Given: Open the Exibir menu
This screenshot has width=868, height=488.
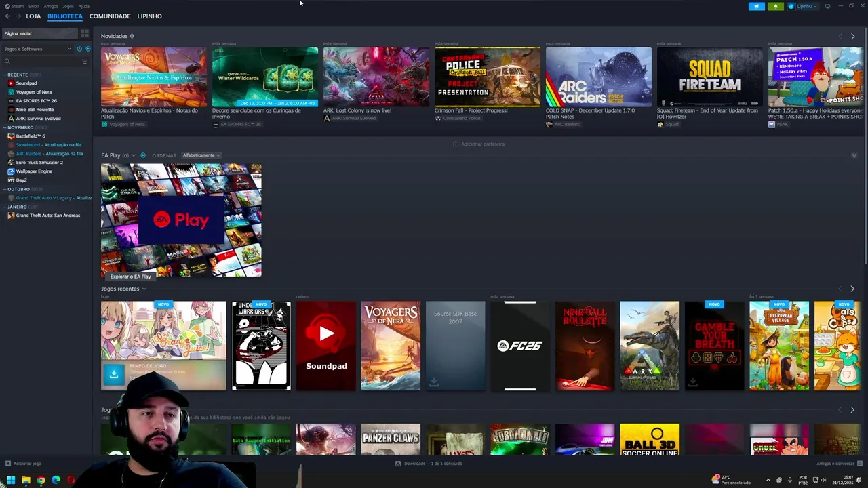Looking at the screenshot, I should 34,6.
